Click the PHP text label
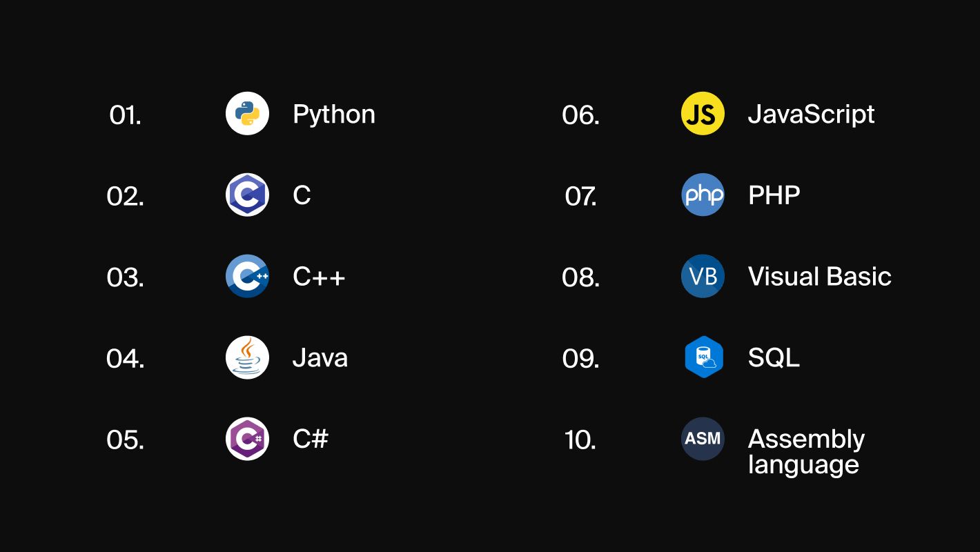Image resolution: width=980 pixels, height=552 pixels. point(774,195)
